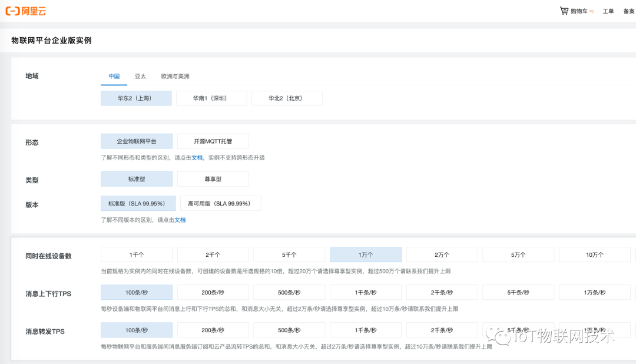
Task: Open the 文档 link about version differences
Action: click(x=180, y=220)
